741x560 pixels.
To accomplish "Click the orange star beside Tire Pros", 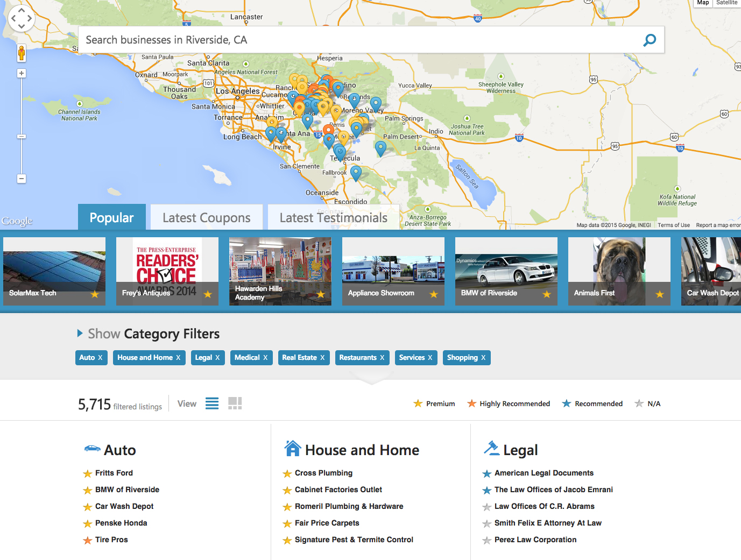I will click(x=87, y=540).
